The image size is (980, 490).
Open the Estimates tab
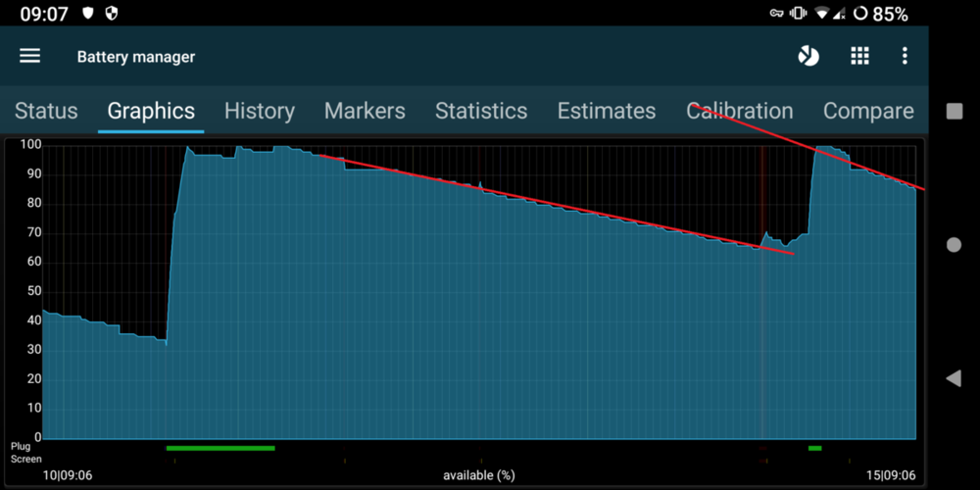click(607, 111)
